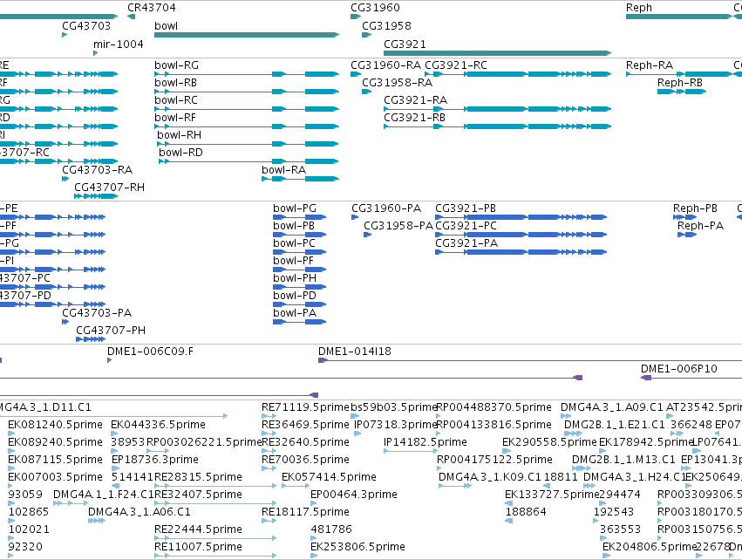Click EST 188864

[508, 521]
